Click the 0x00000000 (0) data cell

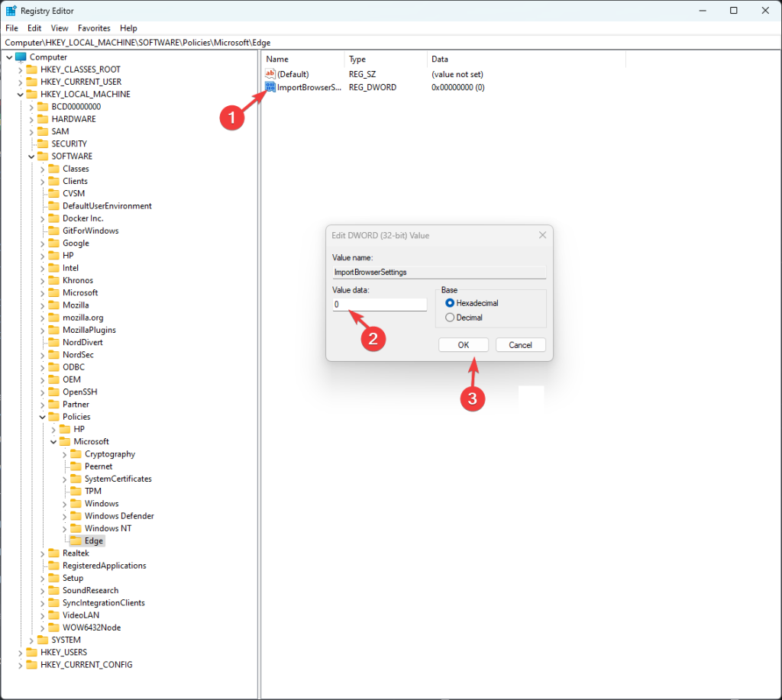(x=458, y=87)
